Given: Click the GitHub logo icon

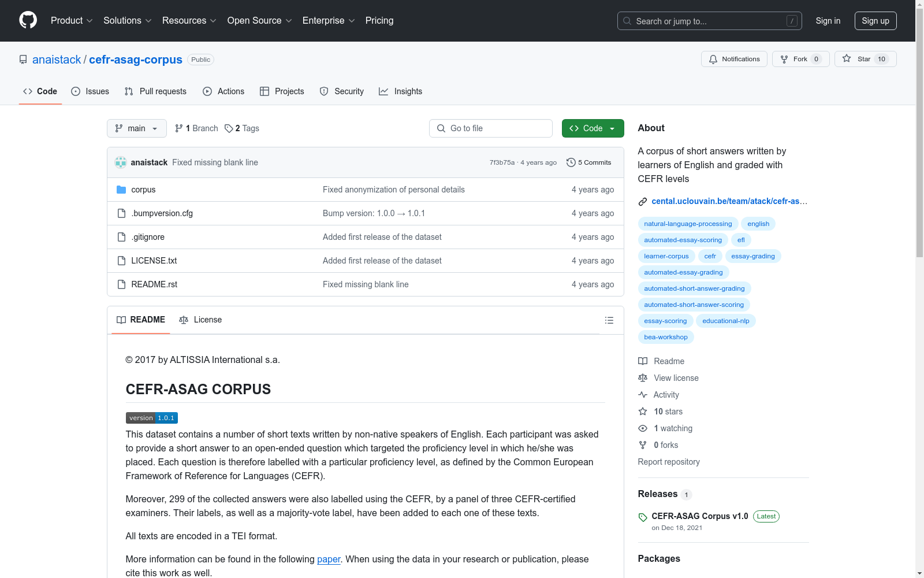Looking at the screenshot, I should [x=28, y=20].
